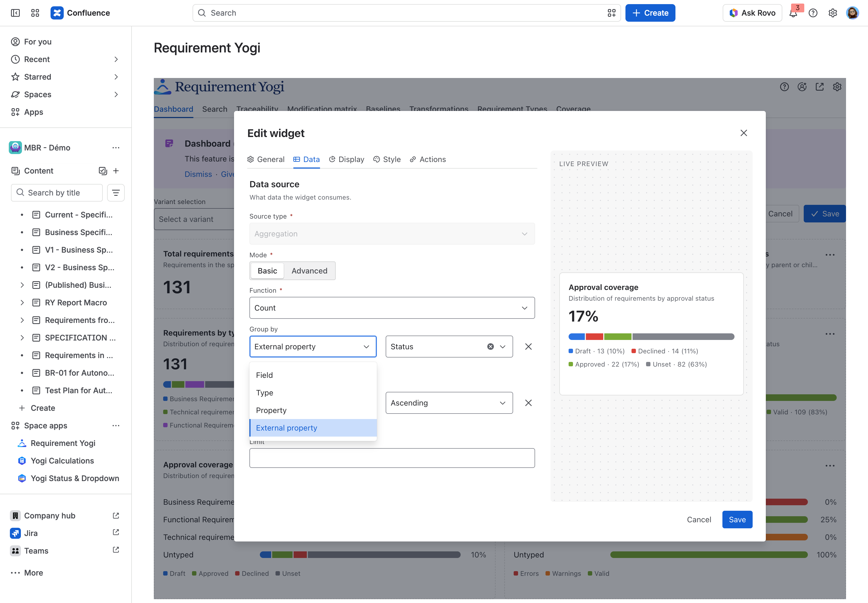Switch to the Actions tab
Screen dimensions: 868x603
pos(428,160)
